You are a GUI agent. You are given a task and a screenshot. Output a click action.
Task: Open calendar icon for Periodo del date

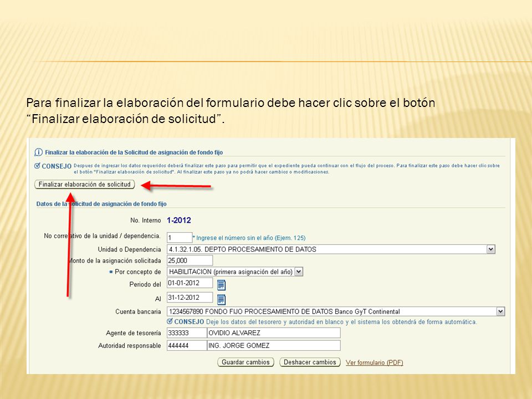(x=221, y=285)
